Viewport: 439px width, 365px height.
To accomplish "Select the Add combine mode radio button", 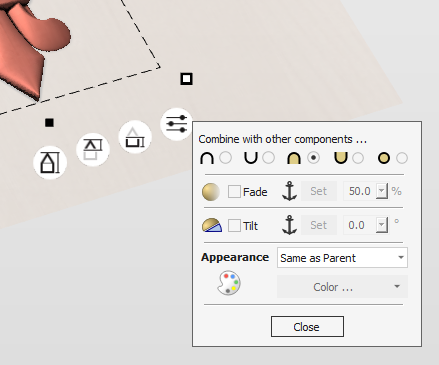I will 226,158.
